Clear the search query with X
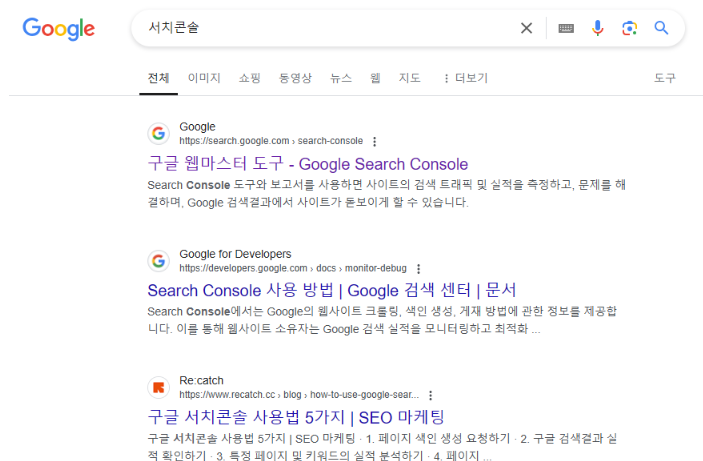703x461 pixels. point(526,28)
